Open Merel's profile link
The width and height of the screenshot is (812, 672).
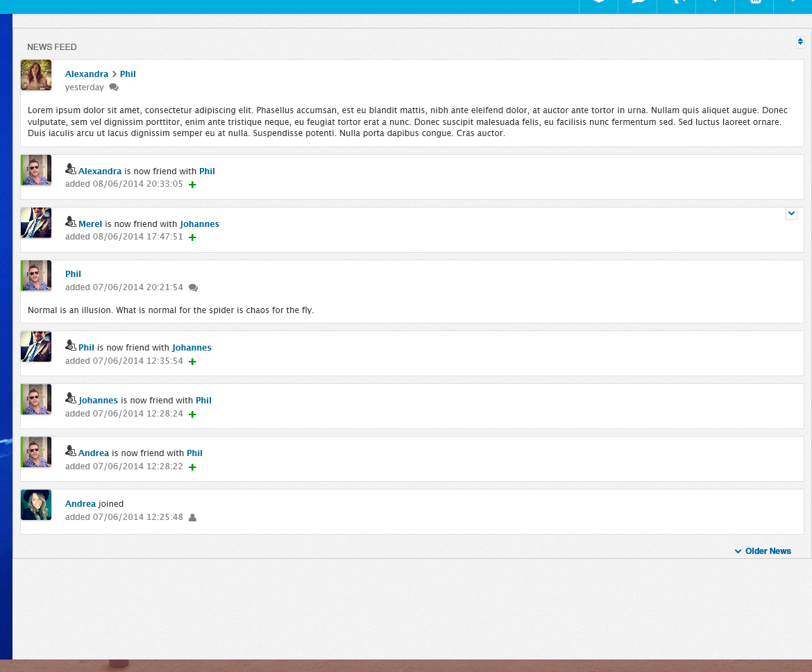tap(90, 224)
